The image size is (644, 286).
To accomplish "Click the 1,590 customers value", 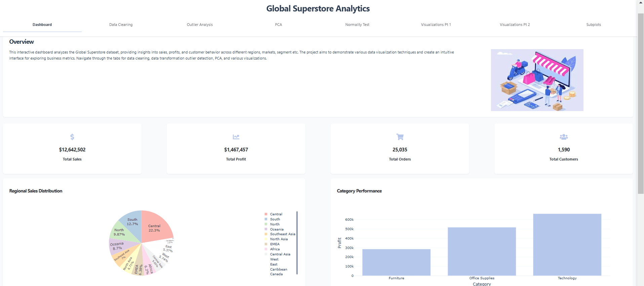I will 564,150.
